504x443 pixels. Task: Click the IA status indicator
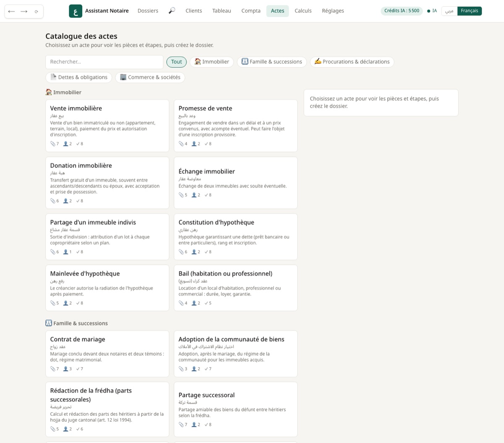coord(432,11)
